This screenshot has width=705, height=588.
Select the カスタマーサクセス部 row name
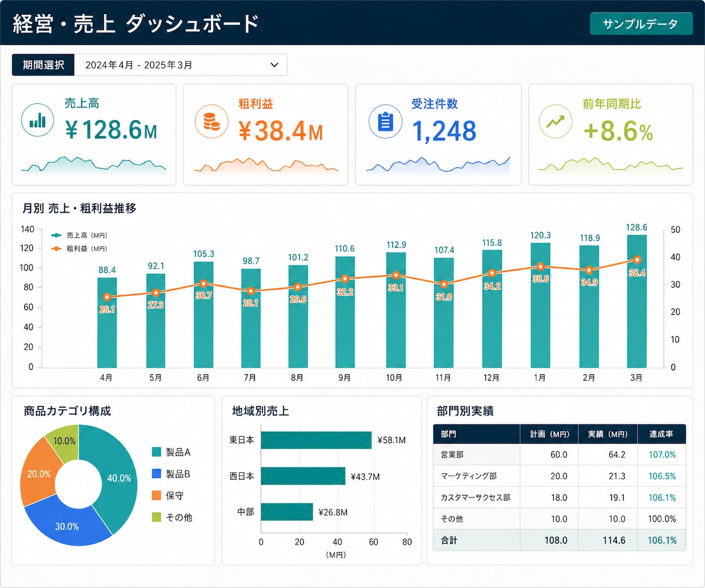click(x=476, y=497)
